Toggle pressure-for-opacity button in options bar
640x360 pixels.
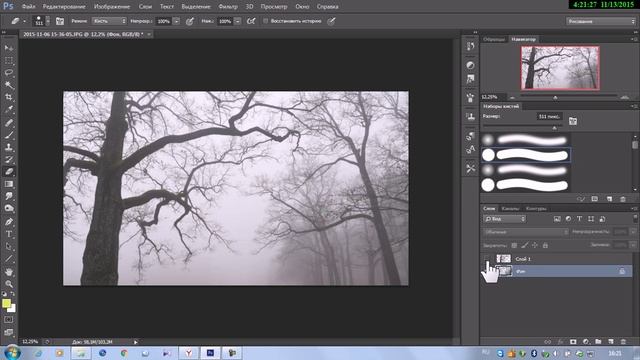[x=190, y=21]
